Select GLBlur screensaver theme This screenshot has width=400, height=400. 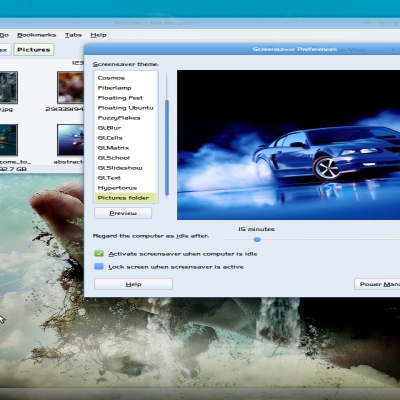point(126,128)
